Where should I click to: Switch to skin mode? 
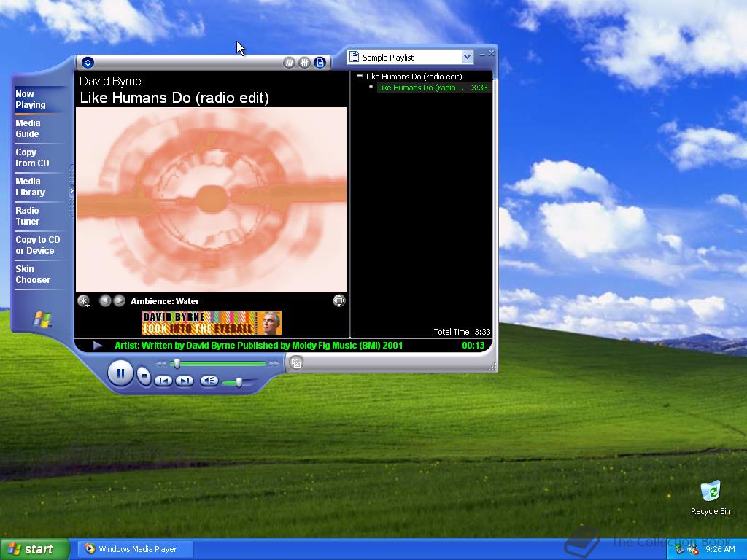click(x=296, y=363)
